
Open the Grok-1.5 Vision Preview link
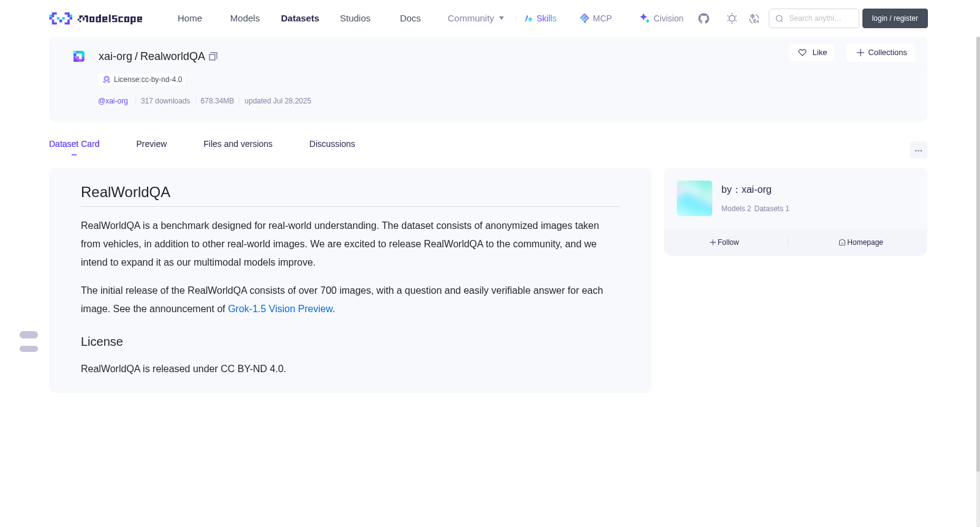pos(280,309)
